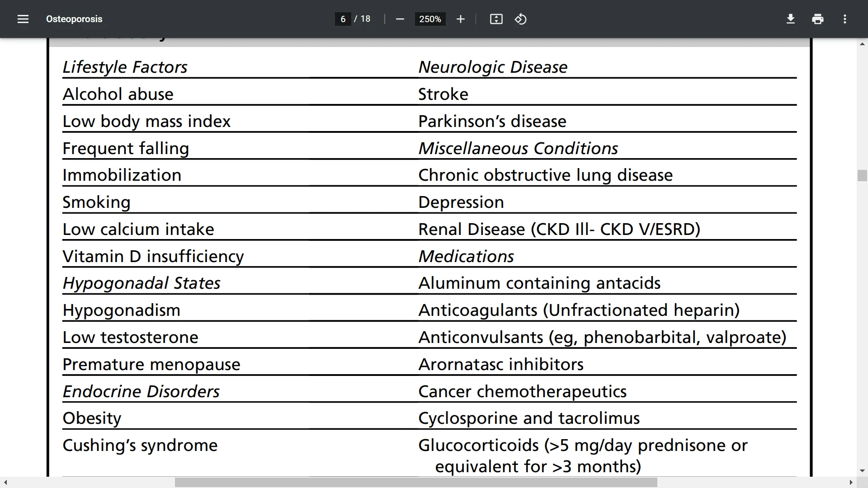Click the Medications heading in the table
The width and height of the screenshot is (868, 488).
point(466,256)
